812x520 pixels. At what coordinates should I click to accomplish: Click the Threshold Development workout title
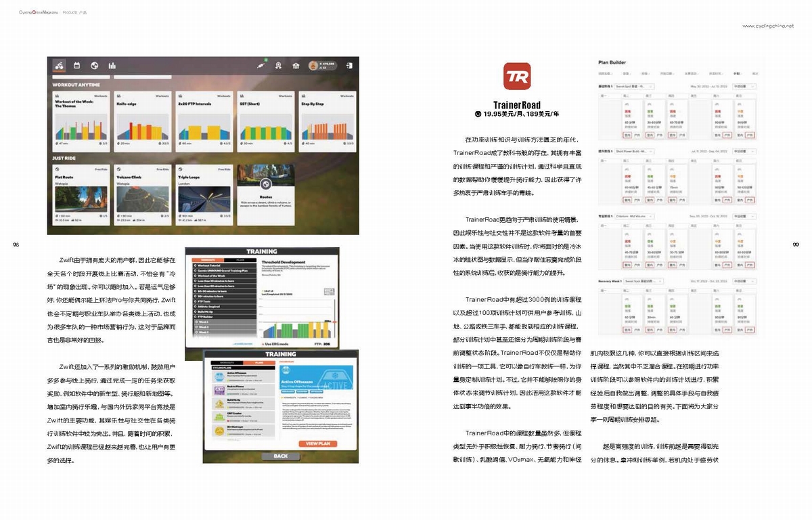pyautogui.click(x=284, y=262)
